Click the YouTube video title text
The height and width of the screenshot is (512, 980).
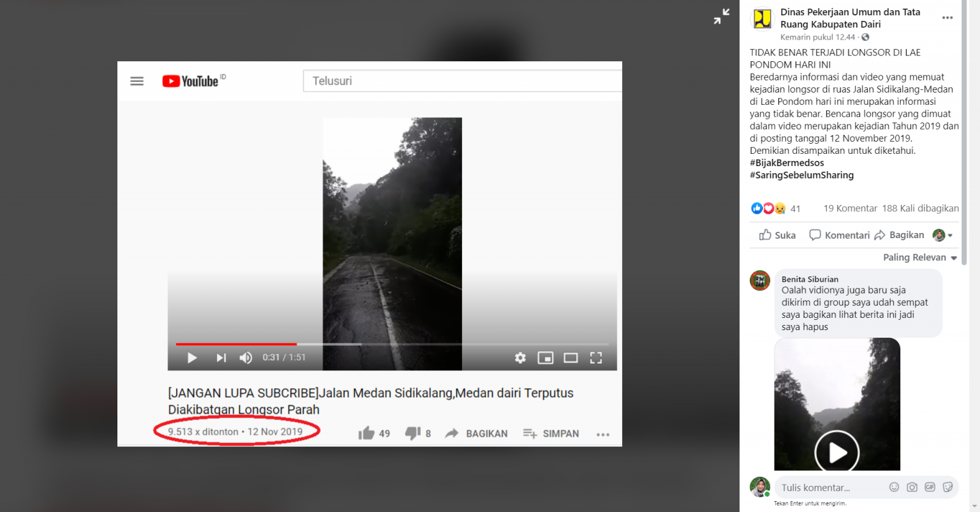point(371,401)
